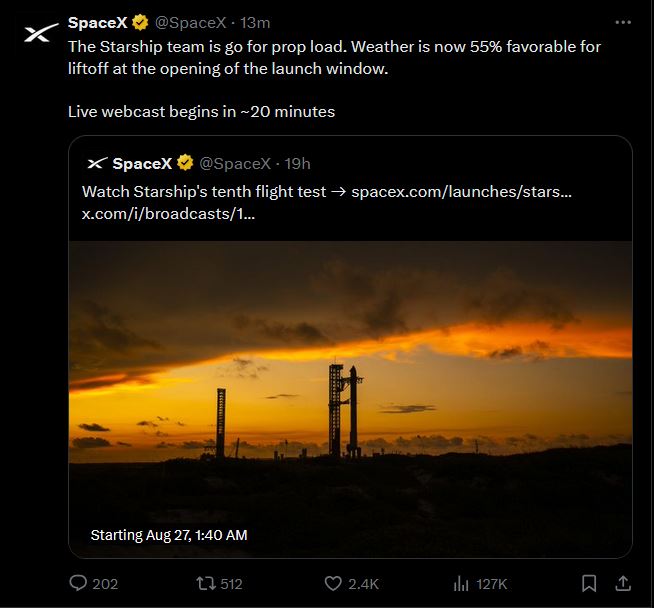
Task: View tweet analytics via the bar chart icon
Action: click(x=462, y=583)
